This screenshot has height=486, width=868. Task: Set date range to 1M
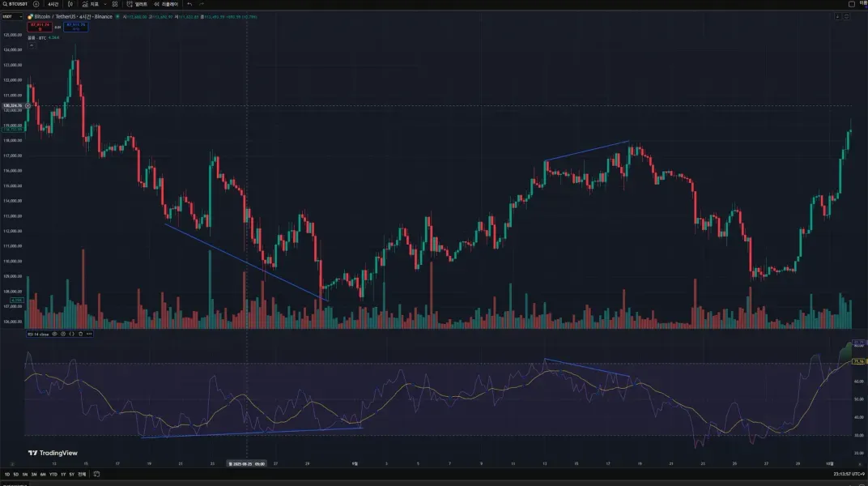(x=25, y=475)
